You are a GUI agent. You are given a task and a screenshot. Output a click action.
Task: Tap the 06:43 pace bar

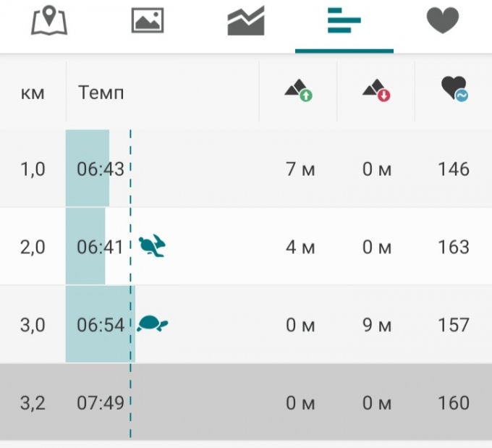coord(88,169)
